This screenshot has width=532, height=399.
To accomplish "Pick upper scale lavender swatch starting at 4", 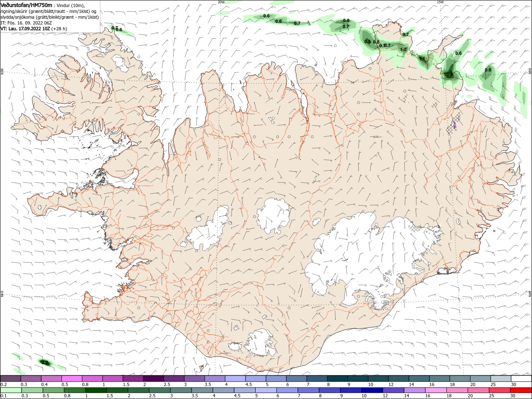I will (x=235, y=379).
